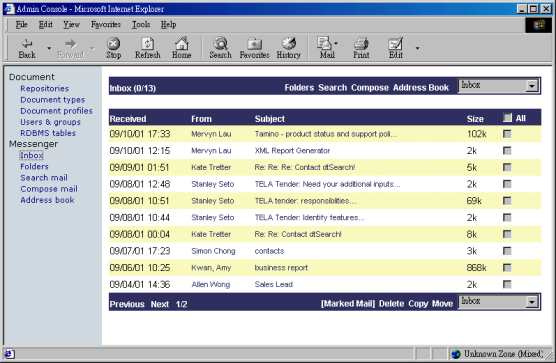Screen dimensions: 556x363
Task: Check the TELA Tender Need inputs checkbox
Action: [x=507, y=184]
